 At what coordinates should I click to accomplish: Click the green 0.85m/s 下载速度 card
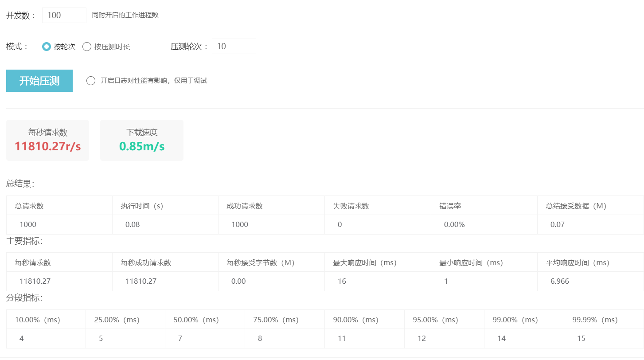pos(142,140)
